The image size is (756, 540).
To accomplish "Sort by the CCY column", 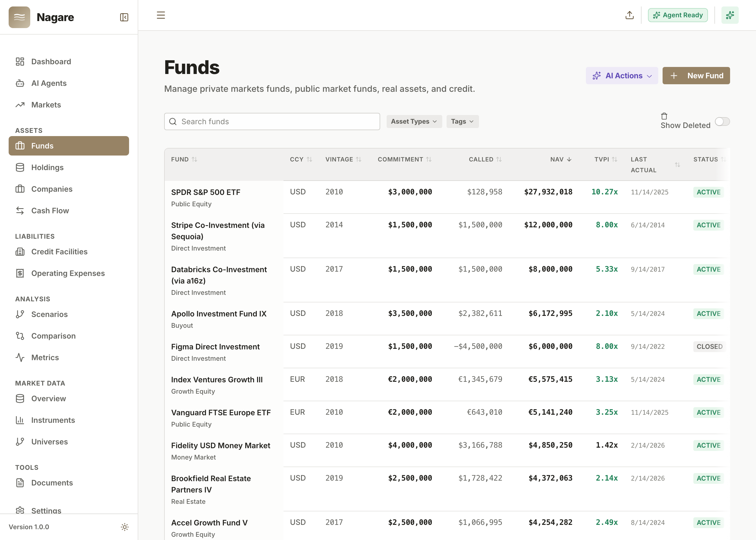I will [301, 159].
